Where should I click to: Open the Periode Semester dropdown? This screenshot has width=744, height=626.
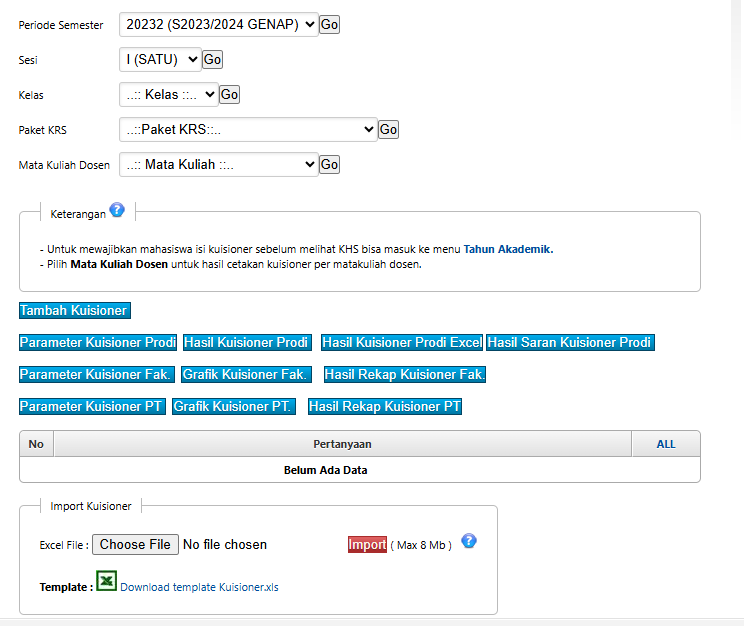(x=219, y=25)
